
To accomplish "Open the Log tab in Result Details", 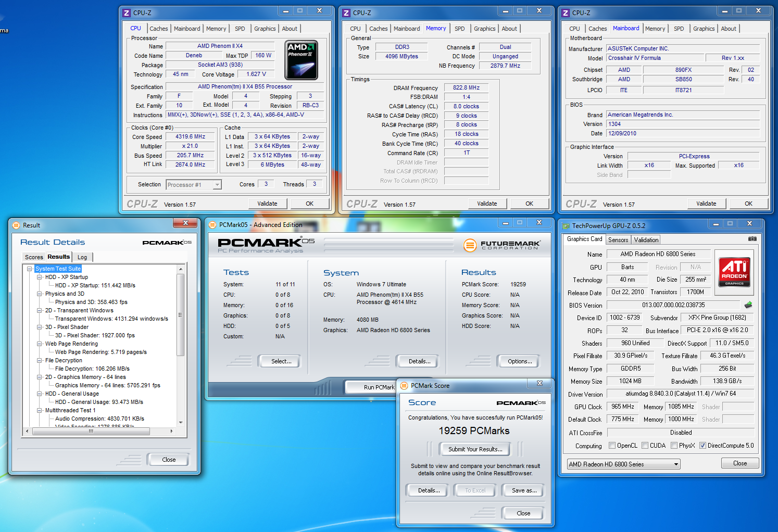I will pos(82,258).
